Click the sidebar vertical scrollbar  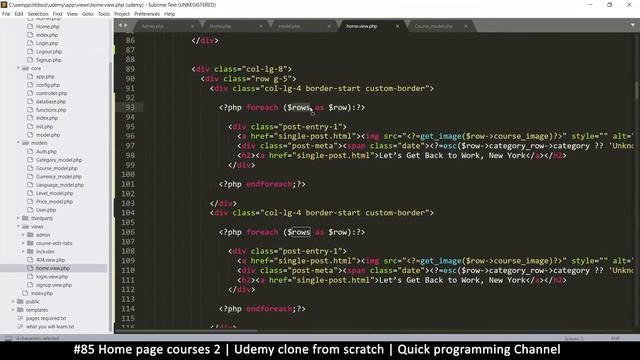110,196
